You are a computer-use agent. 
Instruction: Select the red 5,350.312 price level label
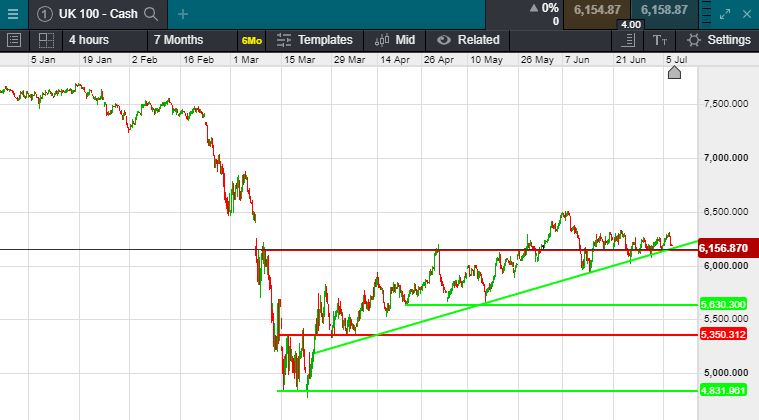click(x=724, y=334)
